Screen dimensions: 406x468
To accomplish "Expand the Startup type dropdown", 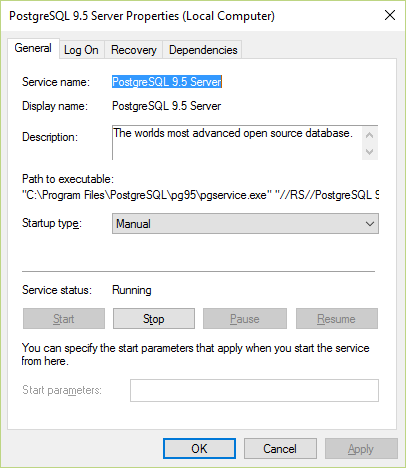I will [x=245, y=224].
